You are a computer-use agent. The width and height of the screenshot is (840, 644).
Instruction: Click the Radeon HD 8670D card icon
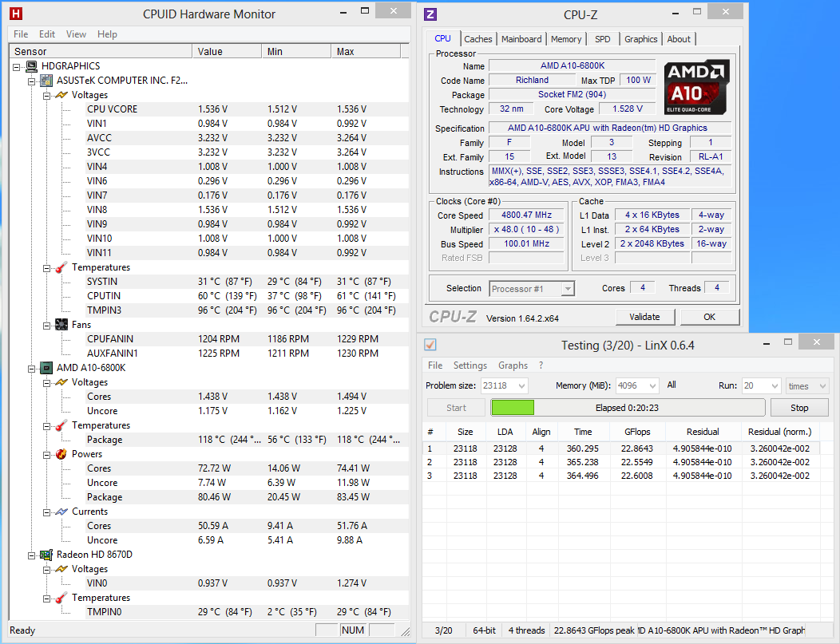(x=46, y=555)
